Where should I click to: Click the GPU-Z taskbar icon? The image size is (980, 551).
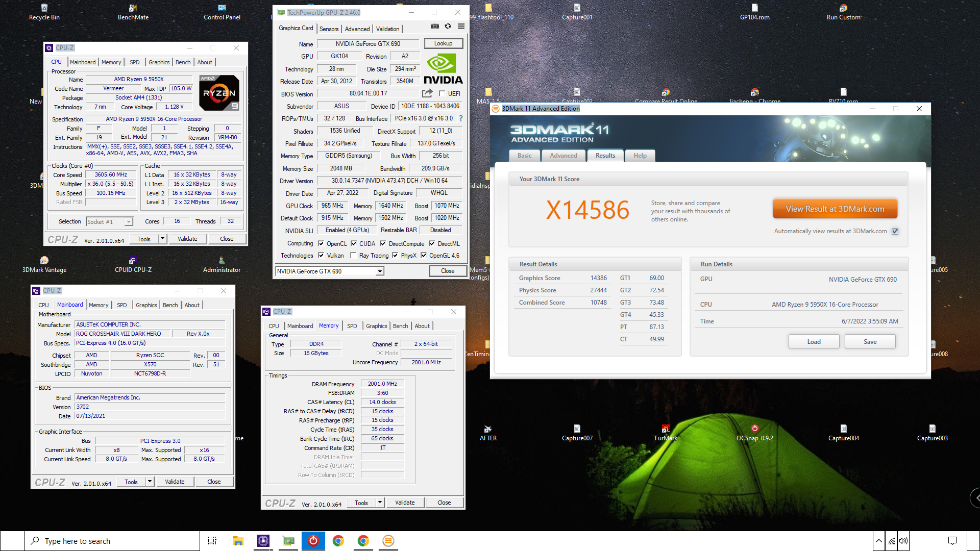[x=288, y=541]
